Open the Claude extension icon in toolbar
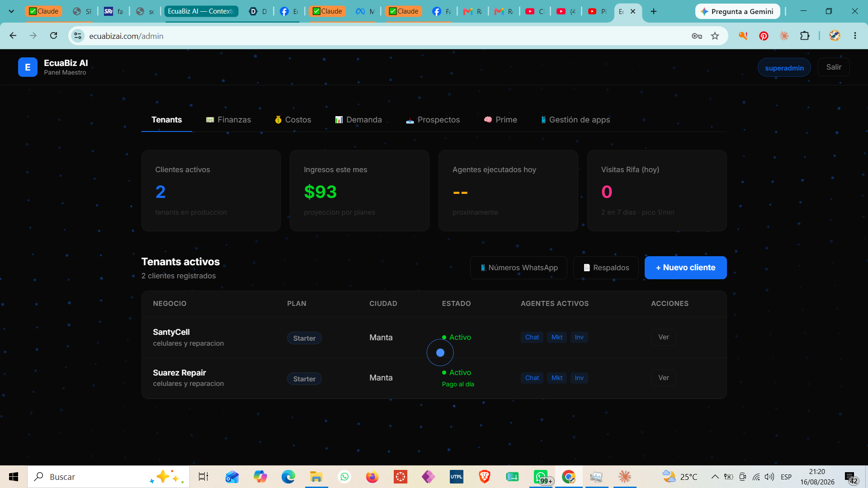The height and width of the screenshot is (488, 868). pos(784,36)
